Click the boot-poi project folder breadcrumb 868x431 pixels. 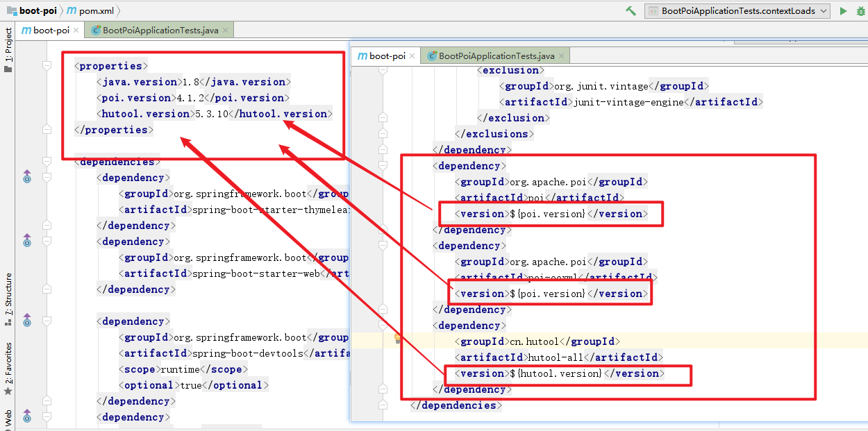(x=32, y=10)
